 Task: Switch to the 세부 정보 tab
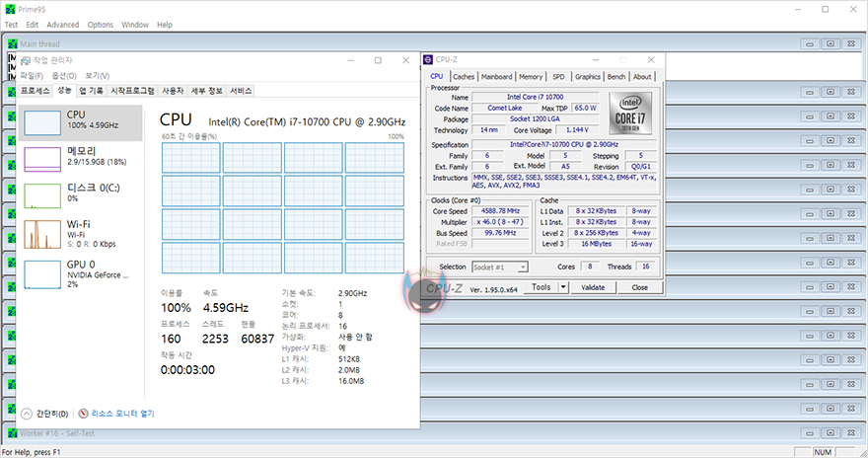click(206, 91)
